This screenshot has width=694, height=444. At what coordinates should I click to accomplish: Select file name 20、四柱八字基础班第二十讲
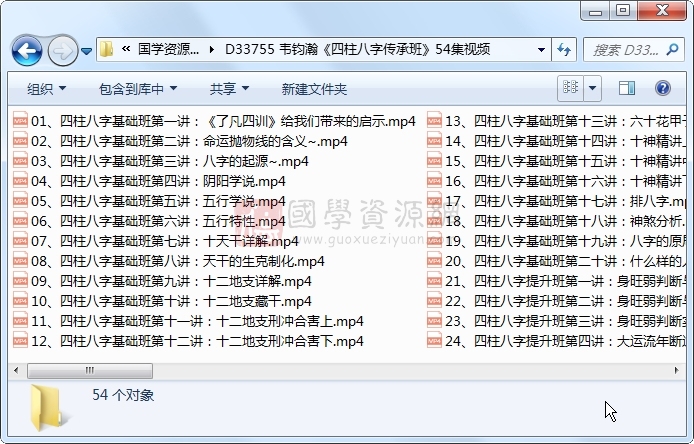[565, 261]
